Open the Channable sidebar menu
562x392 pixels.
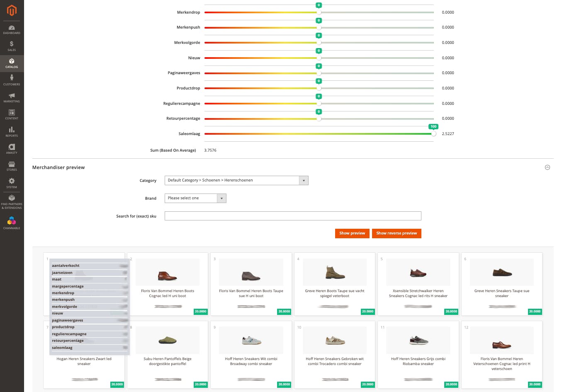click(x=12, y=223)
